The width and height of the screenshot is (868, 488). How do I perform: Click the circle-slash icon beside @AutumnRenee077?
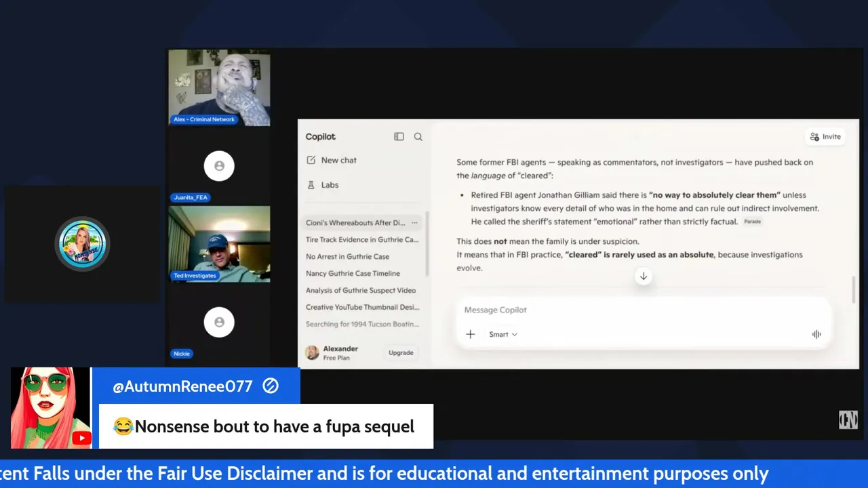[271, 386]
